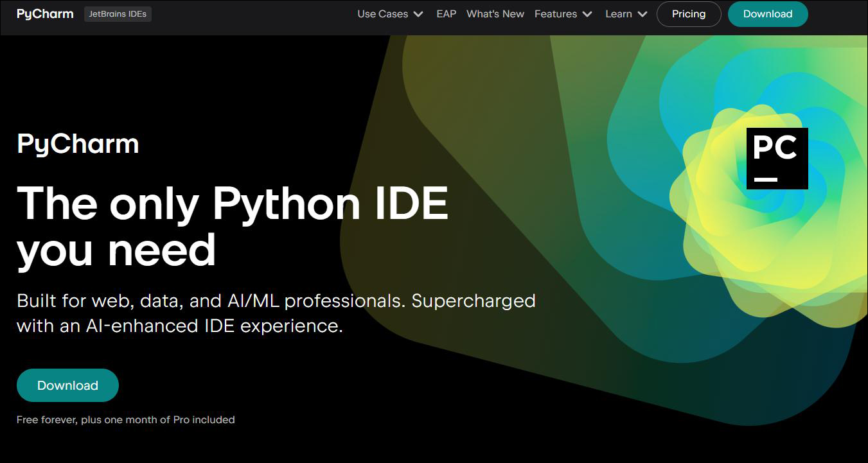Viewport: 868px width, 463px height.
Task: Expand the Features dropdown
Action: (563, 13)
